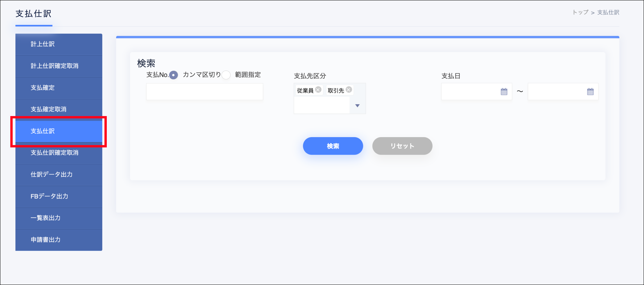Click the blue 検索 button

[333, 146]
